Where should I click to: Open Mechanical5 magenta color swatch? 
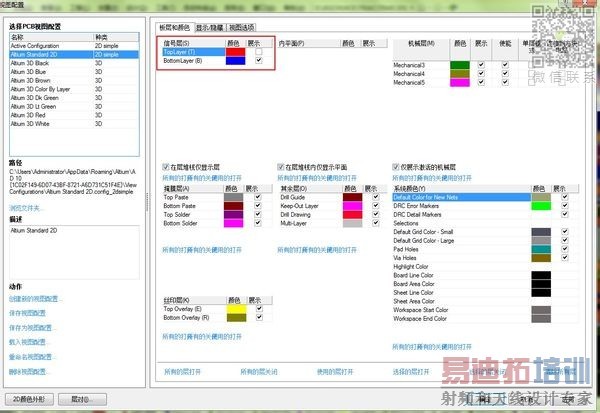click(460, 82)
